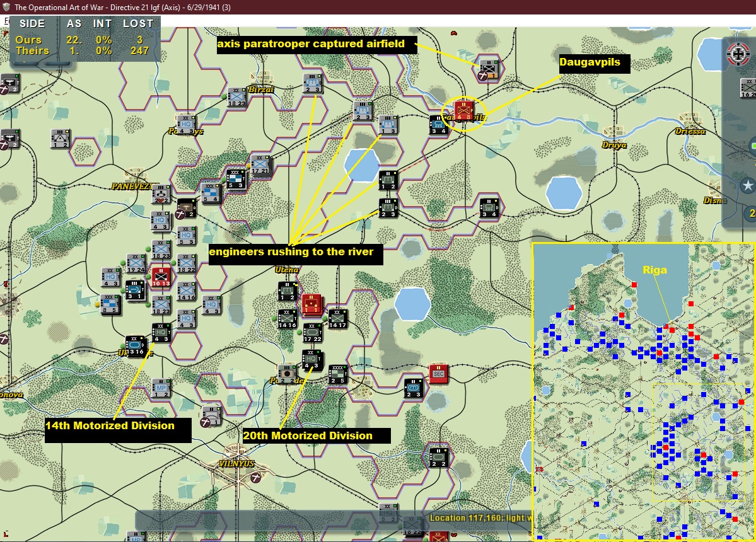Image resolution: width=756 pixels, height=542 pixels.
Task: Select the black motorized division 13-16 at Ukmerge
Action: click(136, 345)
